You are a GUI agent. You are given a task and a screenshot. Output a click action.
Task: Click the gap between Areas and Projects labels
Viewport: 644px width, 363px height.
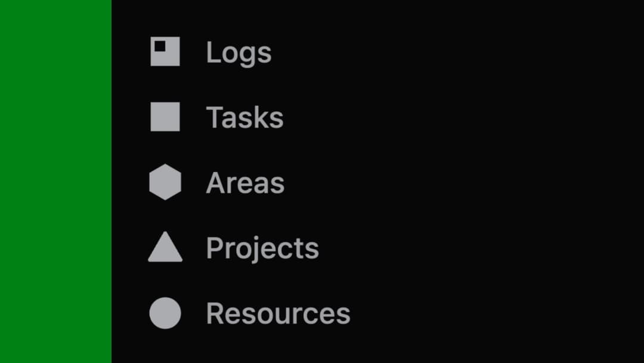250,216
